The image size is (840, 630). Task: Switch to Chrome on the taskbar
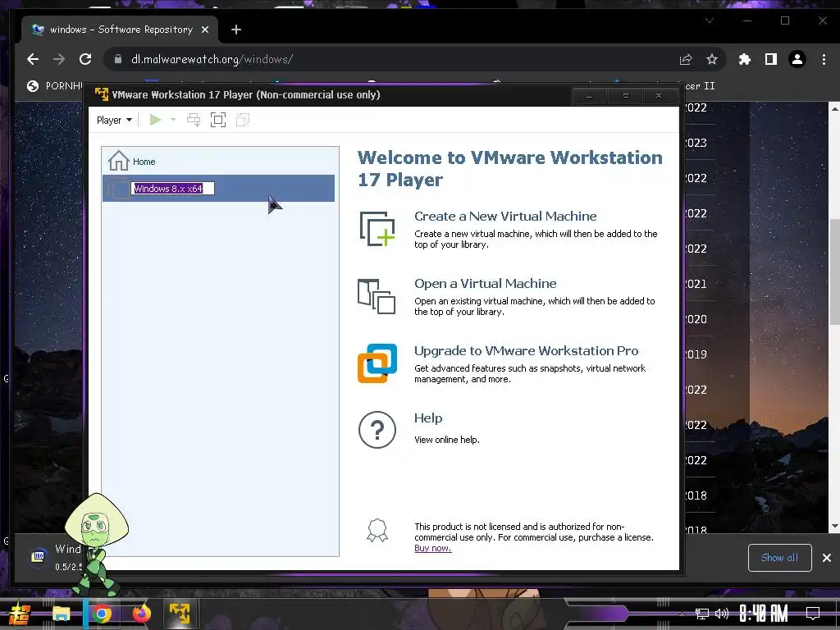click(x=101, y=614)
